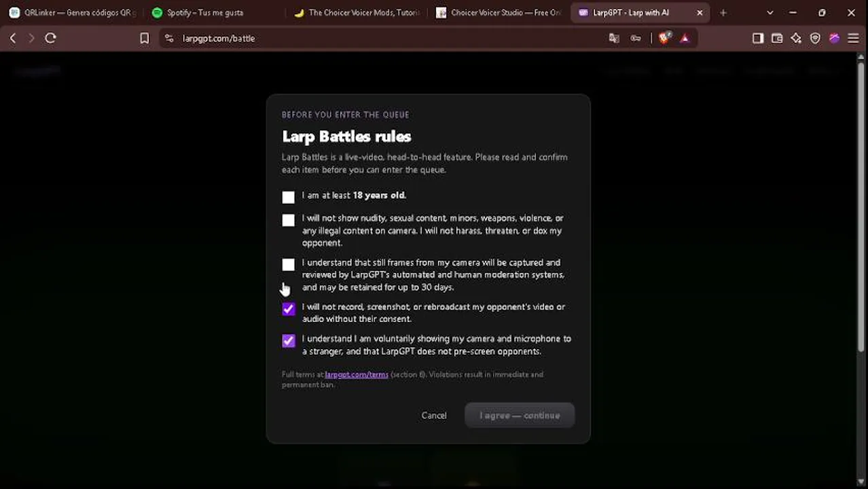
Task: Check the still frames moderation checkbox
Action: (x=289, y=264)
